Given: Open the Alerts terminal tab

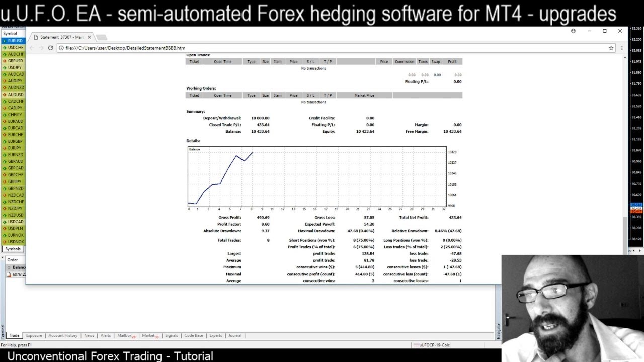Looking at the screenshot, I should click(106, 335).
